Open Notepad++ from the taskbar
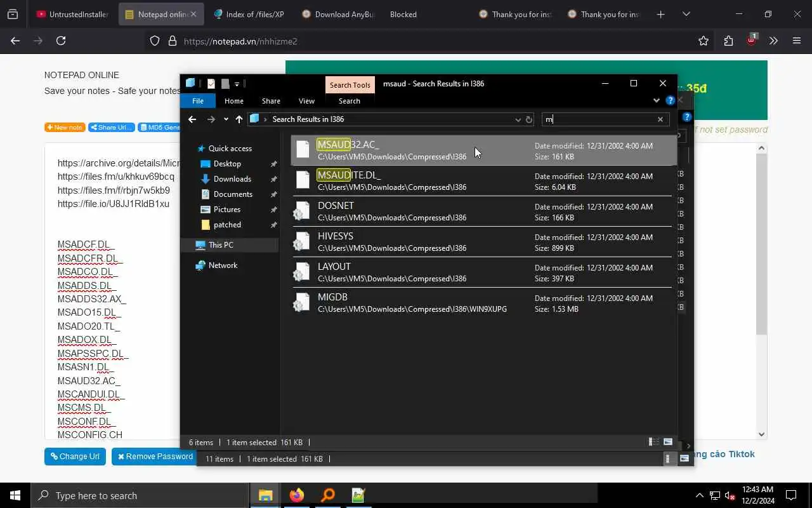812x508 pixels. click(x=358, y=495)
